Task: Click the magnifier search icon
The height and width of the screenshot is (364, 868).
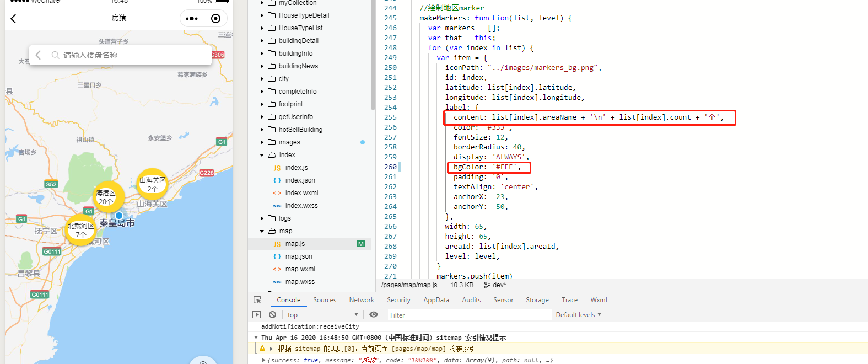Action: 55,55
